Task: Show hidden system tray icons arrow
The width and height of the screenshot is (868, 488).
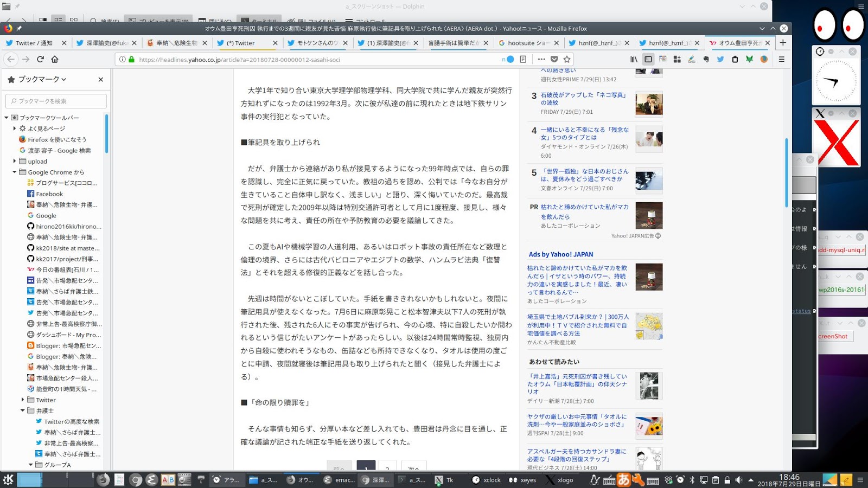Action: 751,480
